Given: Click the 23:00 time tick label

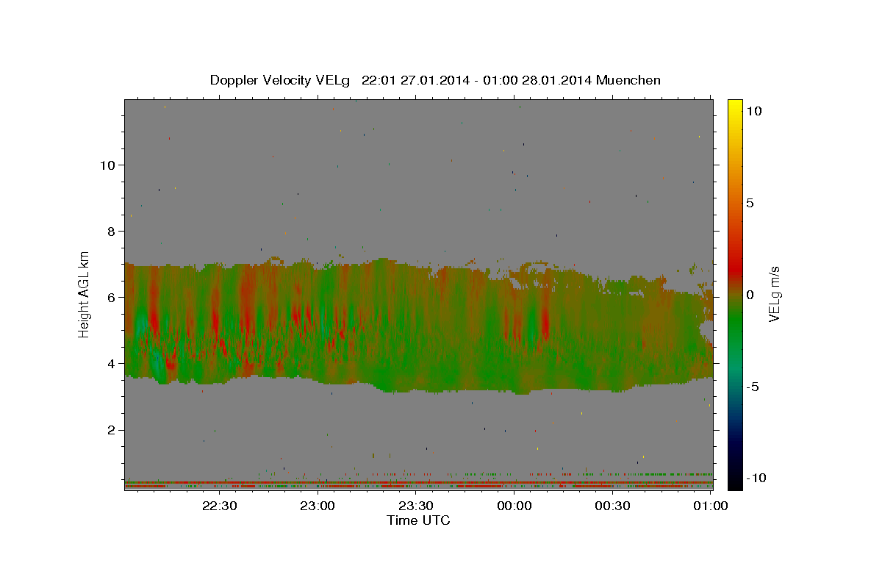Looking at the screenshot, I should click(318, 506).
